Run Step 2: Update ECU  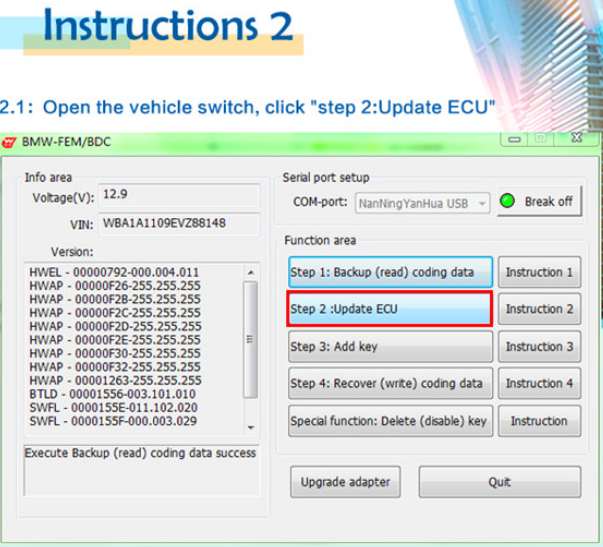390,309
